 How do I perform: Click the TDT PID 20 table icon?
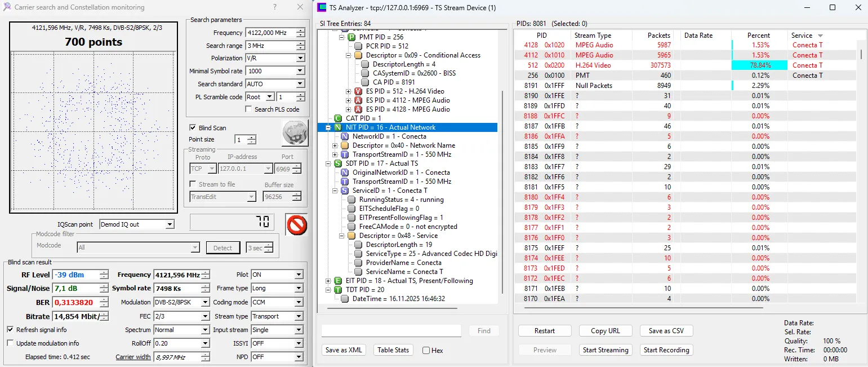click(338, 290)
